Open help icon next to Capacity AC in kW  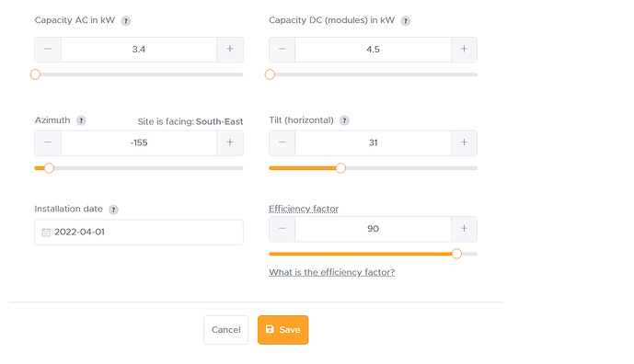[x=126, y=21]
